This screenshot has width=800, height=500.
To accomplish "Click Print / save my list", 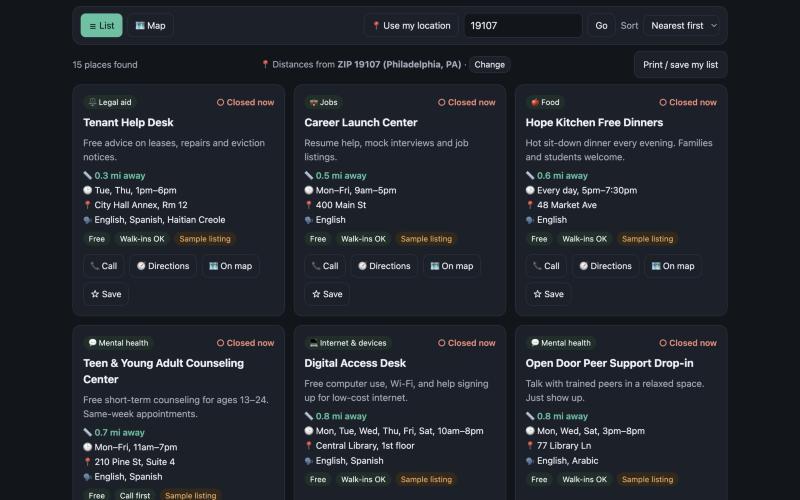I will tap(680, 65).
